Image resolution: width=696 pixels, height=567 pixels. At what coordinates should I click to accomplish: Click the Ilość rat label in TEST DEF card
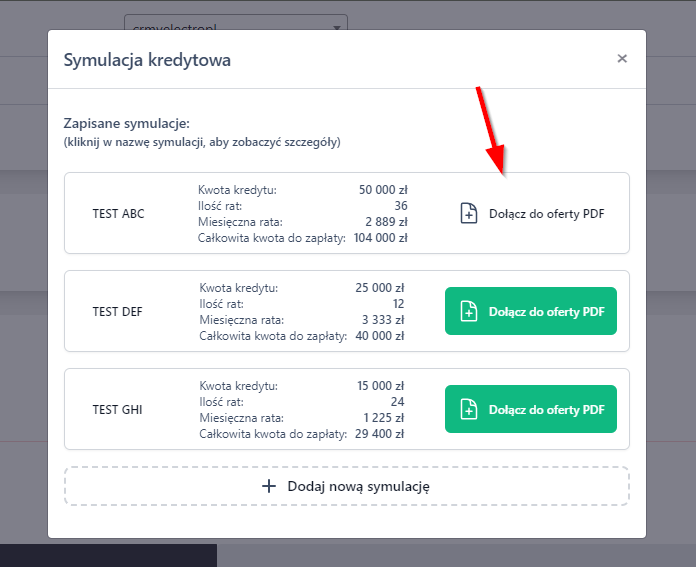(222, 303)
